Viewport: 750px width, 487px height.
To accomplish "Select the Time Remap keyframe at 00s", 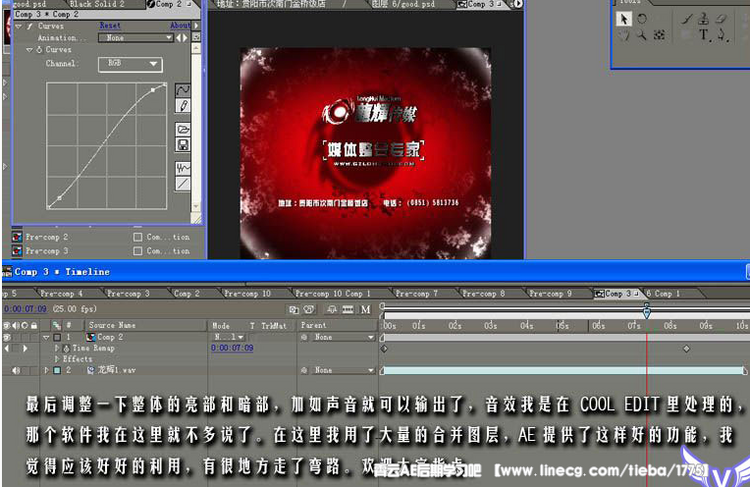I will coord(384,349).
